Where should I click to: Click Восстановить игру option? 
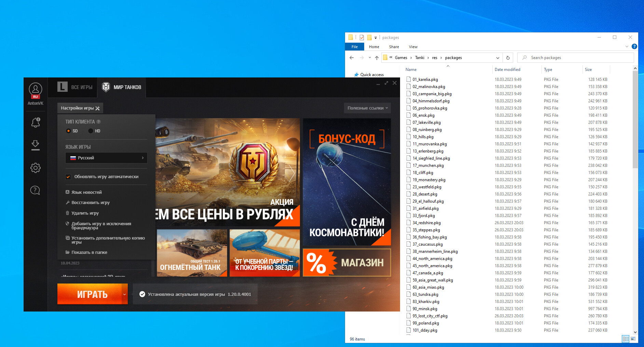click(90, 203)
